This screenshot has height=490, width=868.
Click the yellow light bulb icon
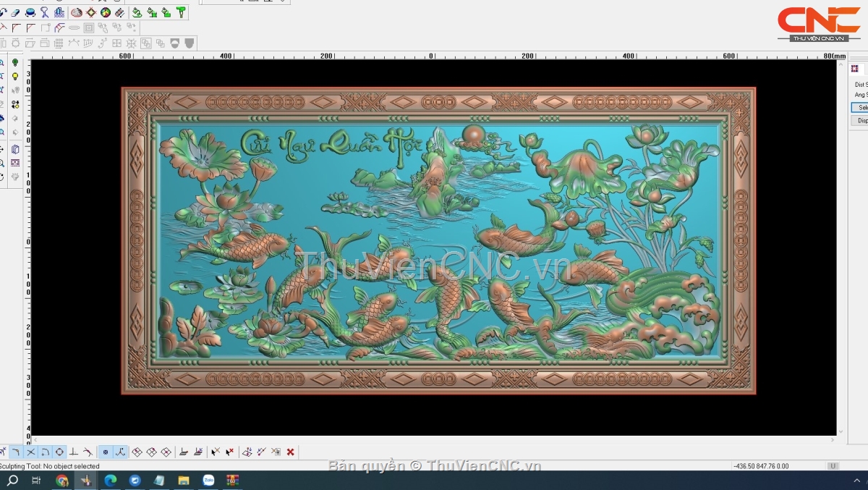coord(15,76)
